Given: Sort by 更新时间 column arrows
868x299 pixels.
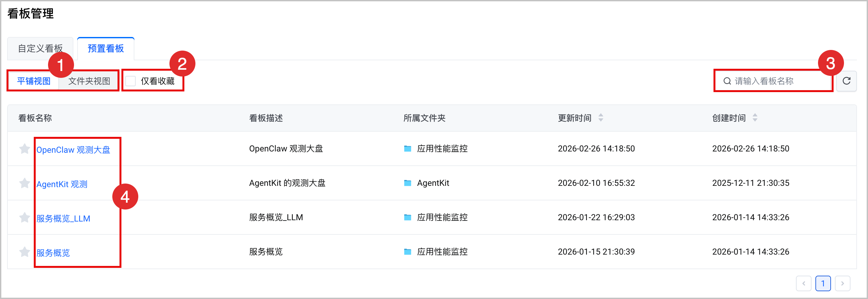Looking at the screenshot, I should tap(601, 117).
